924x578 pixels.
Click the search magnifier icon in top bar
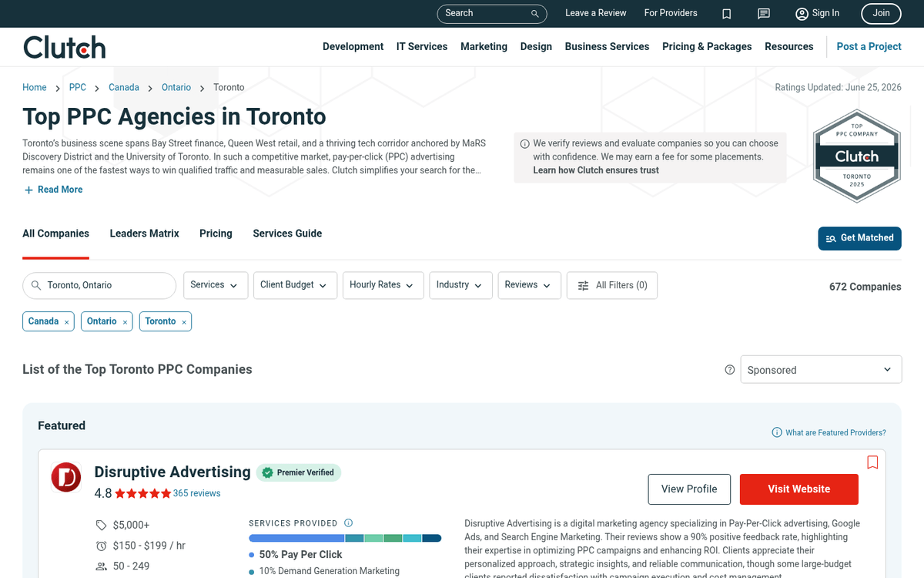(x=535, y=13)
